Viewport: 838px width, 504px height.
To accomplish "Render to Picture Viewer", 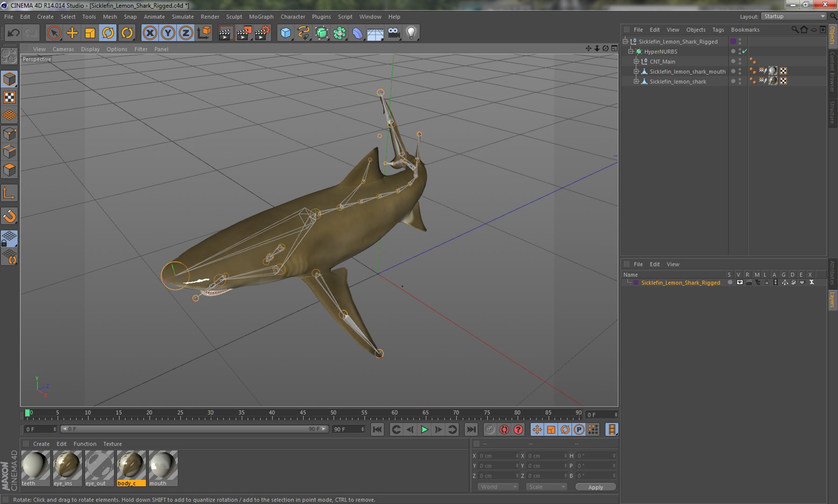I will pyautogui.click(x=244, y=33).
